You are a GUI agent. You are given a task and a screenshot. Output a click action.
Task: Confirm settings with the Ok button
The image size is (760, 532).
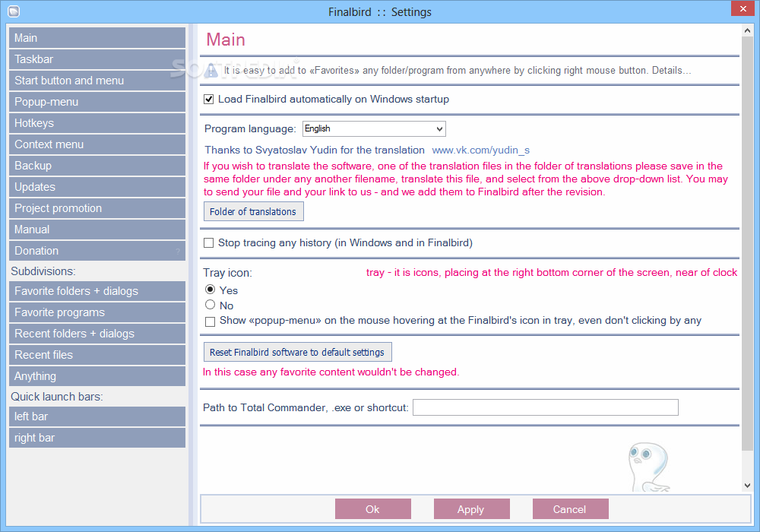coord(372,509)
